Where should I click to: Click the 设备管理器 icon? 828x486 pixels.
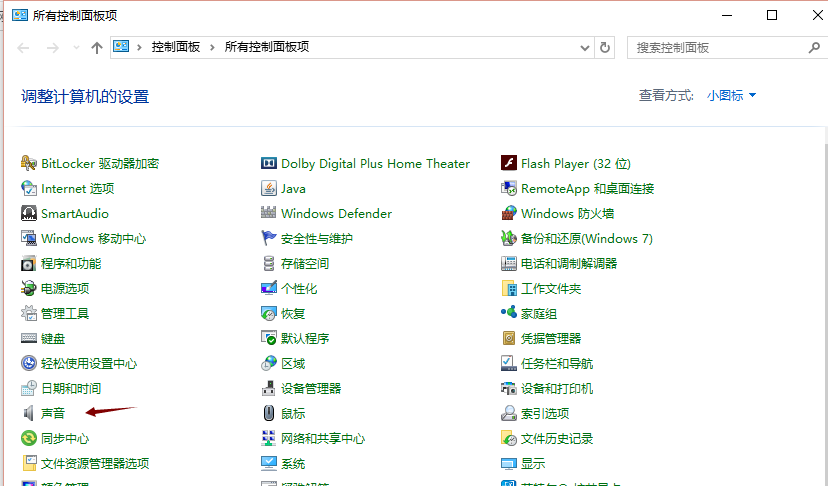click(269, 388)
